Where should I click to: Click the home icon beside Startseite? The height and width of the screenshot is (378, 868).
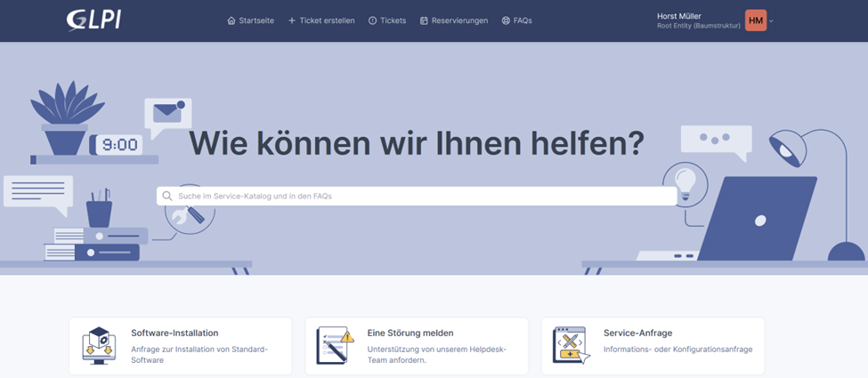pyautogui.click(x=231, y=20)
